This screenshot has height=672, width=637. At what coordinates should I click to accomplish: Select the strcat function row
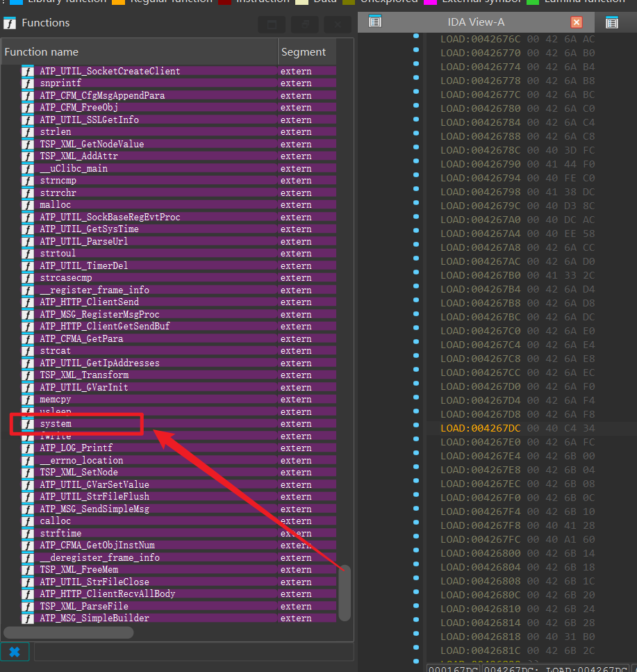57,351
